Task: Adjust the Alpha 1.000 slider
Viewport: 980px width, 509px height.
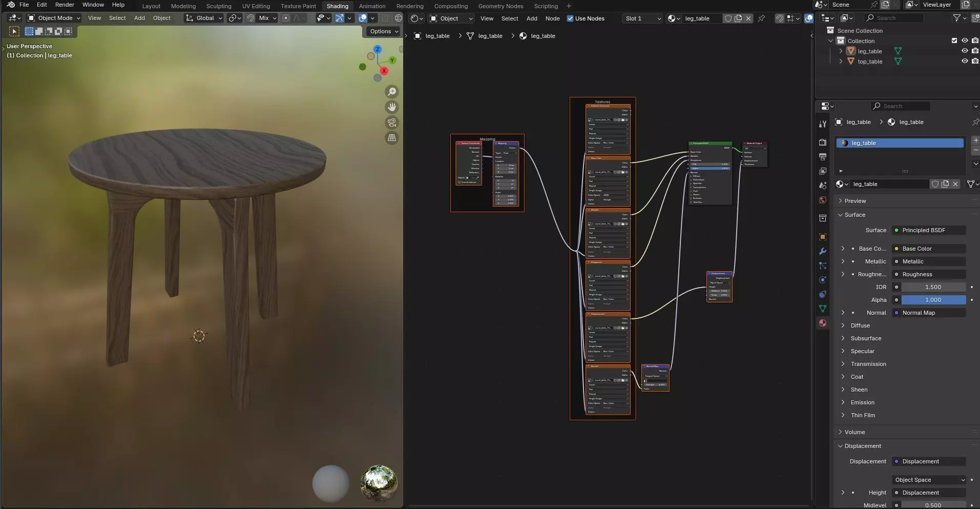Action: pyautogui.click(x=933, y=300)
